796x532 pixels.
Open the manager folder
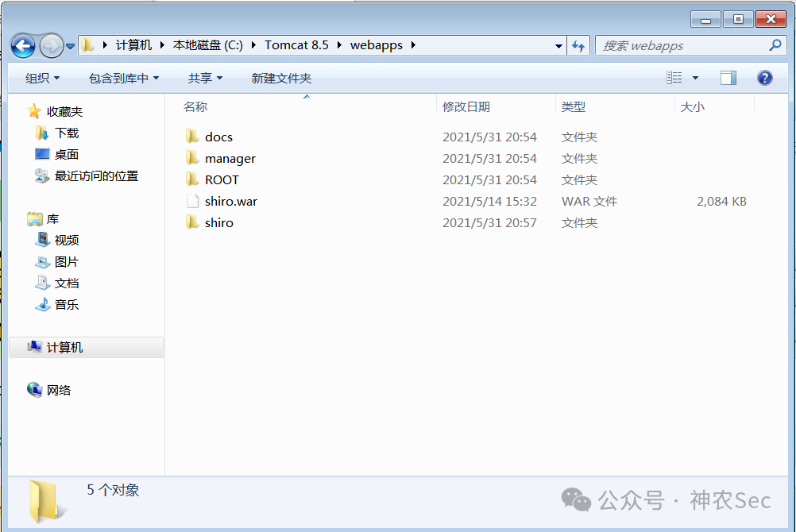(230, 158)
